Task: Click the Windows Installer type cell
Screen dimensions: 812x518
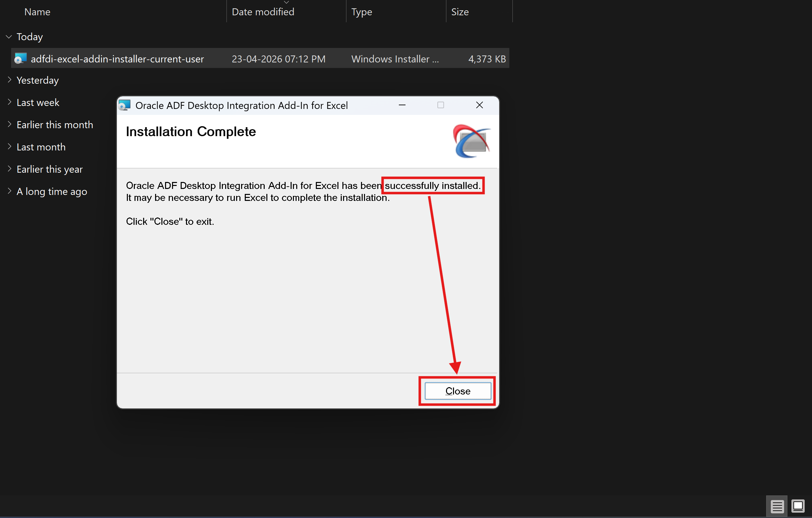Action: 395,59
